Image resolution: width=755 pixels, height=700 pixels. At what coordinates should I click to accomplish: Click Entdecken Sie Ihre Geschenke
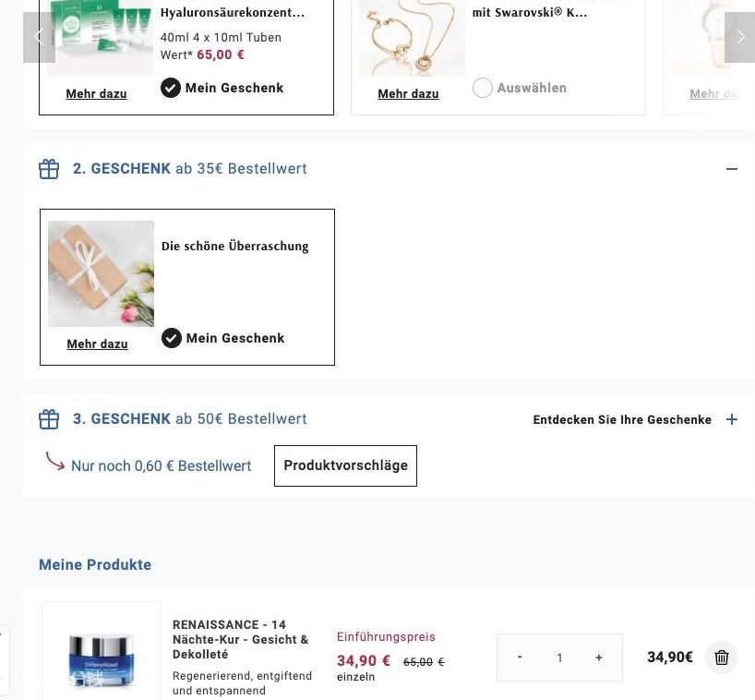[x=622, y=419]
